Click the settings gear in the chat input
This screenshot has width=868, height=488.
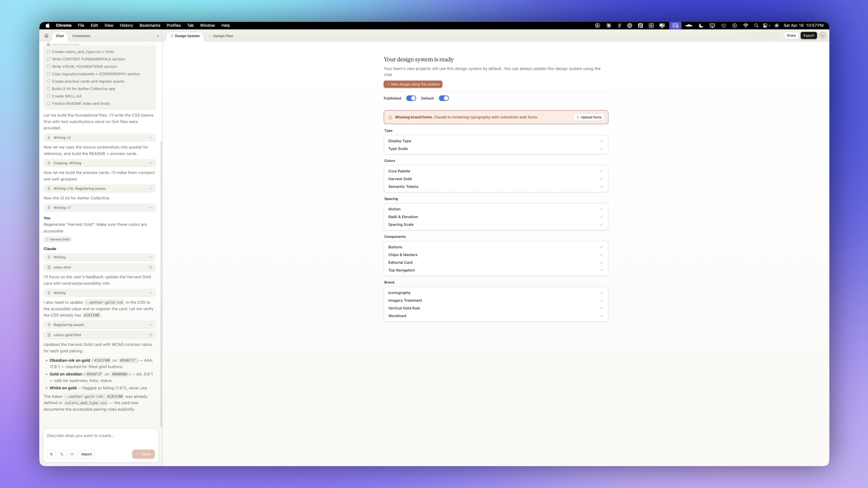(x=51, y=454)
